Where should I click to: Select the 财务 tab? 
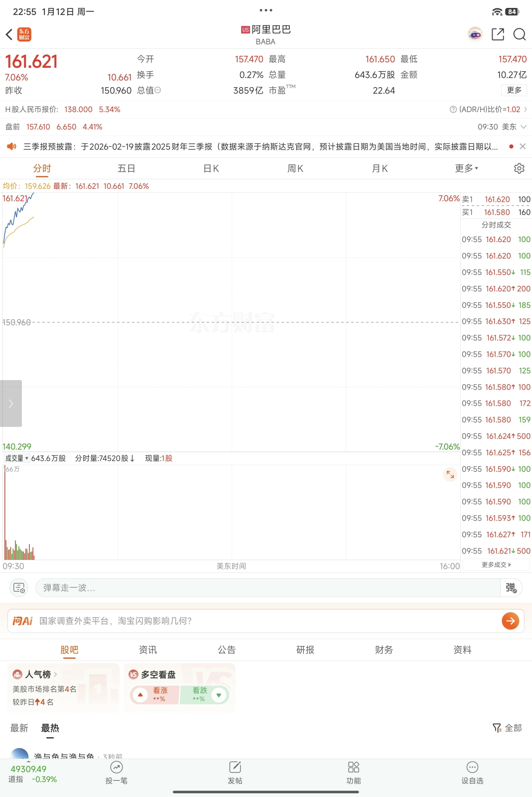click(x=384, y=650)
